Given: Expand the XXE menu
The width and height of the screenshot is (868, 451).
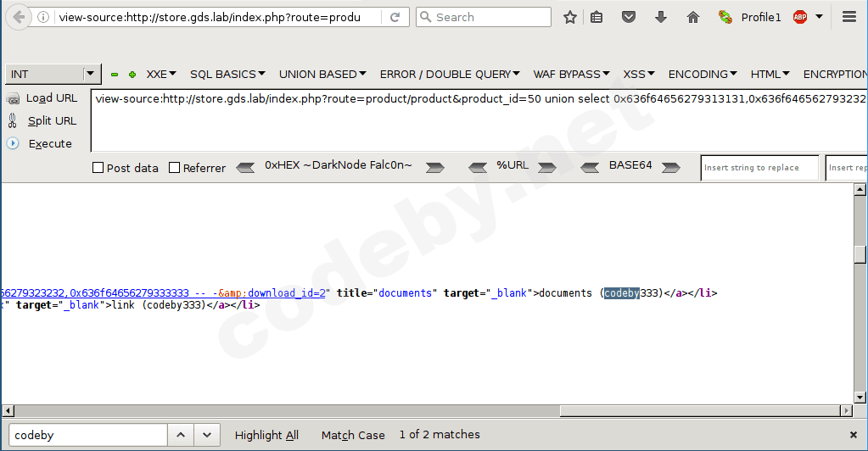Looking at the screenshot, I should [161, 74].
